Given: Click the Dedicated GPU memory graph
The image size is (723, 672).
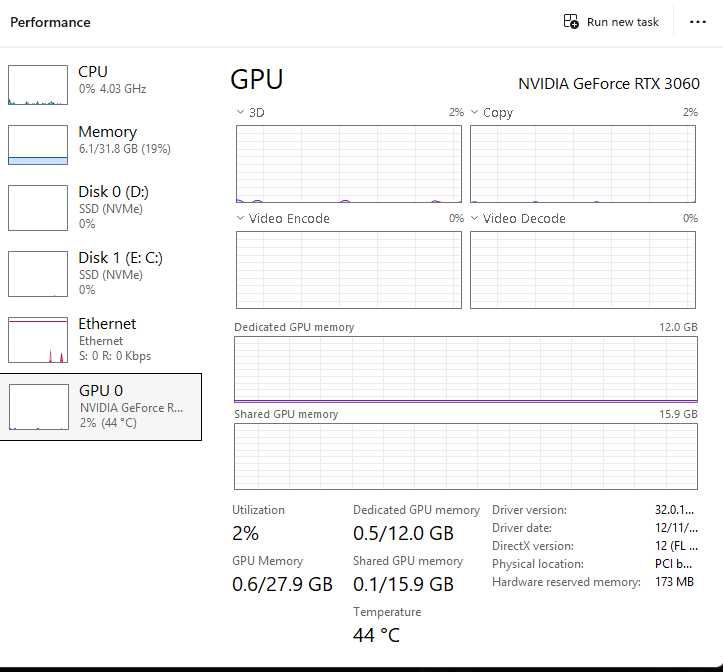Looking at the screenshot, I should (x=466, y=369).
